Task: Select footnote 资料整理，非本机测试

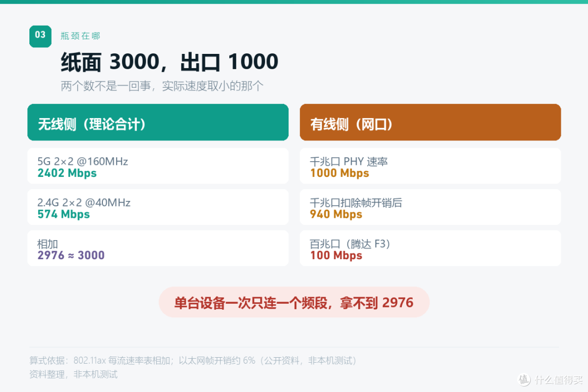Action: point(73,374)
